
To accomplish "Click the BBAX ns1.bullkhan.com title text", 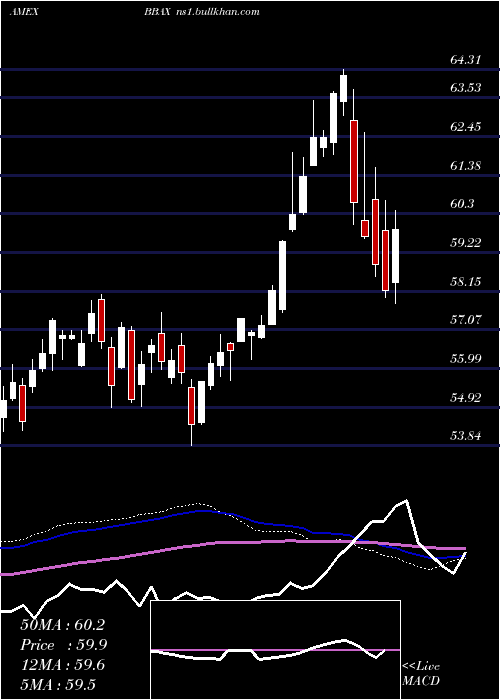I will (x=201, y=12).
